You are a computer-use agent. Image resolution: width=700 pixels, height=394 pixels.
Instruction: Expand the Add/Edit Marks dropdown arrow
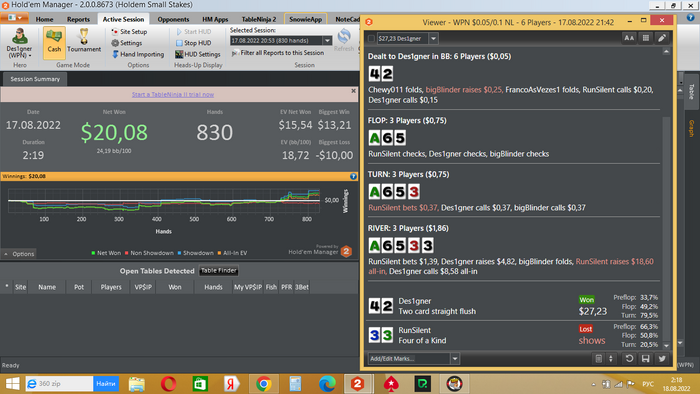(x=455, y=358)
